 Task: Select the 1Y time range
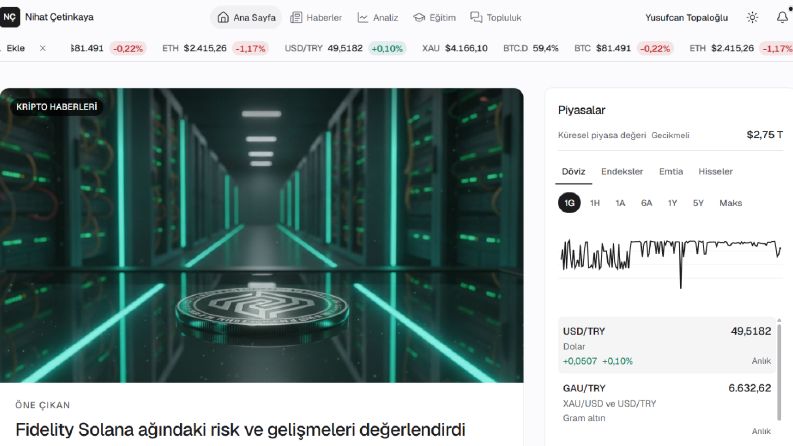(x=672, y=203)
